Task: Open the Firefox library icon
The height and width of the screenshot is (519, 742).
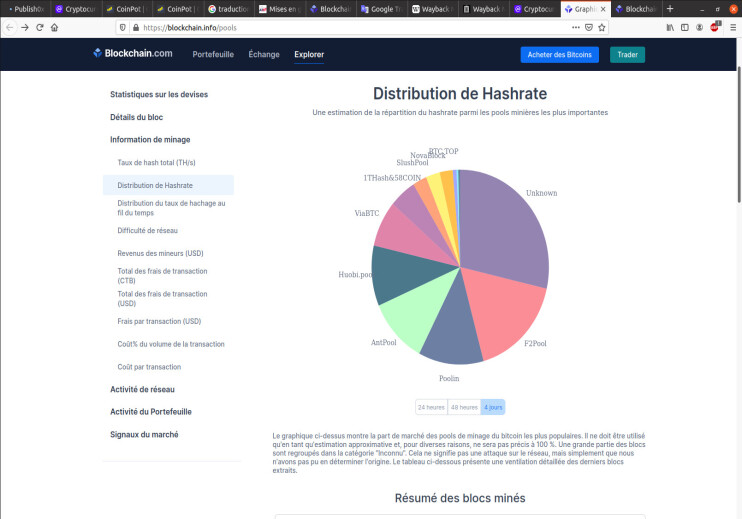Action: coord(670,27)
